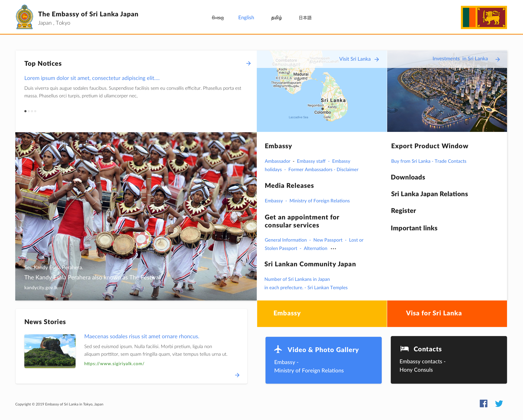This screenshot has width=523, height=420.
Task: Click the arrow next to Visit Sri Lanka
Action: 377,59
